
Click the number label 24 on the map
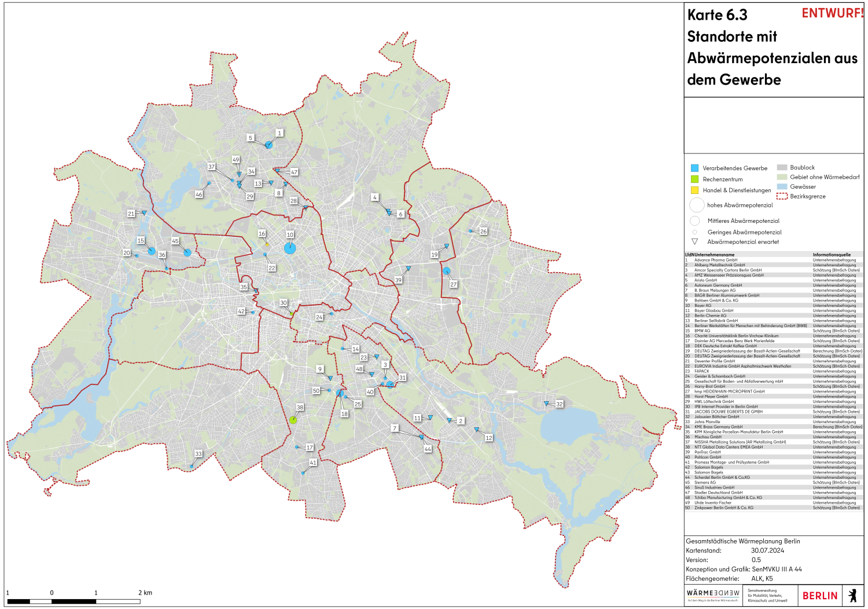[319, 317]
